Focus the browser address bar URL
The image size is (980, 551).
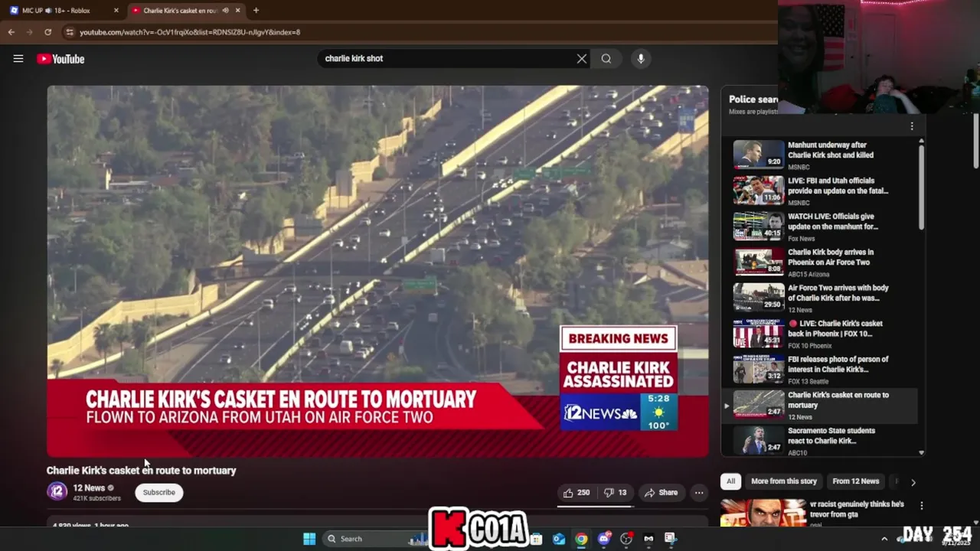(190, 32)
